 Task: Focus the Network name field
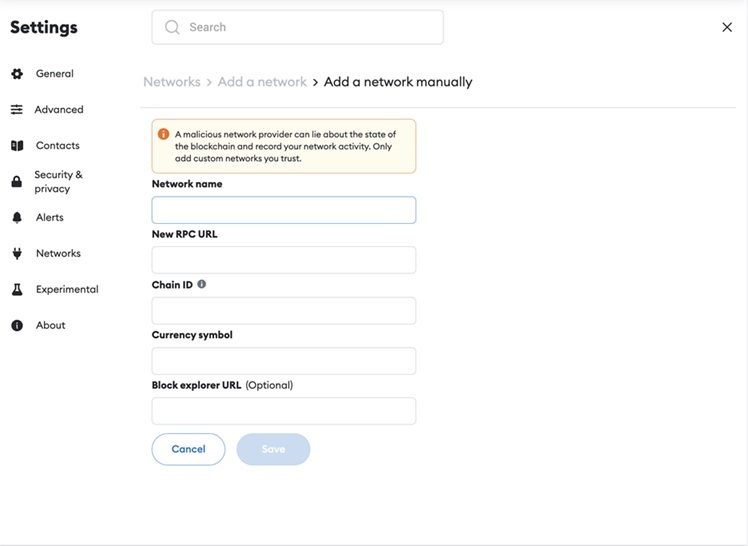tap(284, 210)
